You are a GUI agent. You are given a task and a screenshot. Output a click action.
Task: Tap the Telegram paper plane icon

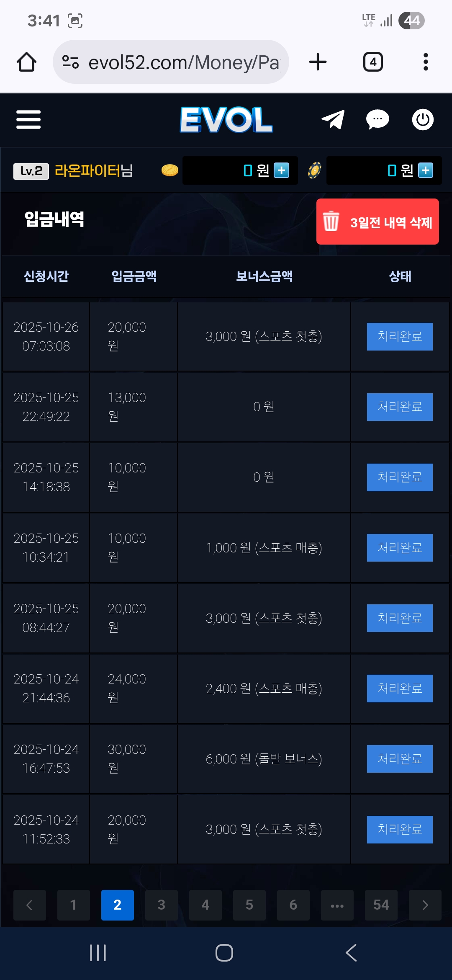pos(333,120)
